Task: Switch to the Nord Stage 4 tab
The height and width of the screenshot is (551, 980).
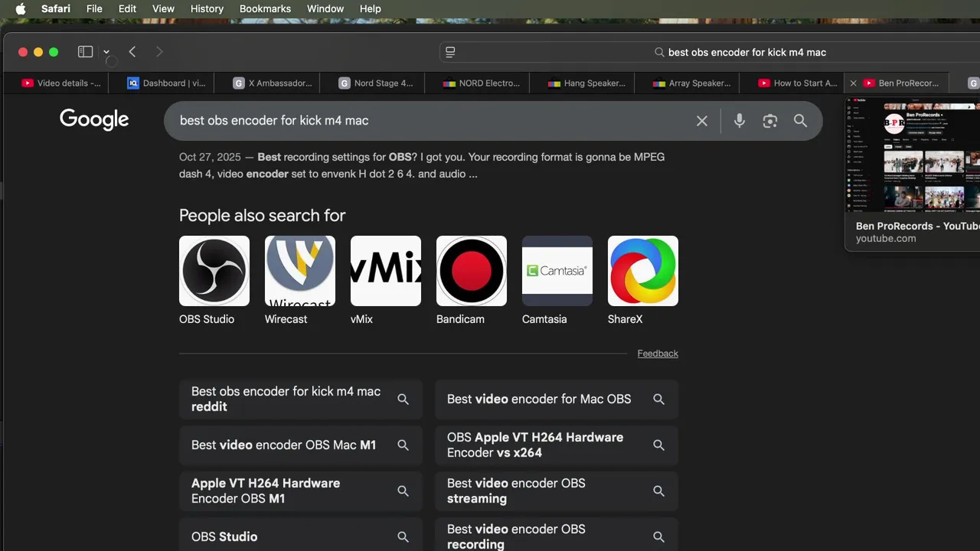Action: (377, 83)
